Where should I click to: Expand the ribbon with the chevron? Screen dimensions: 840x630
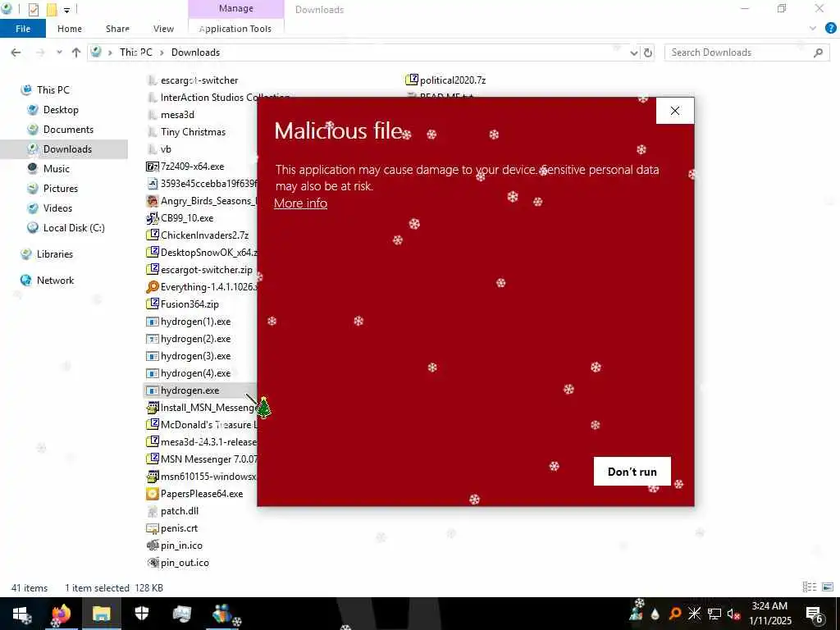click(x=813, y=29)
